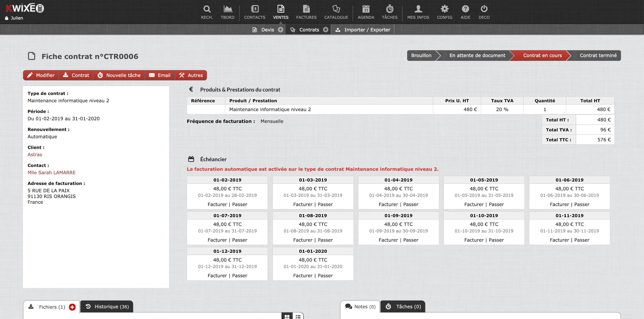
Task: Go to CONTACTS address book icon
Action: coord(255,9)
